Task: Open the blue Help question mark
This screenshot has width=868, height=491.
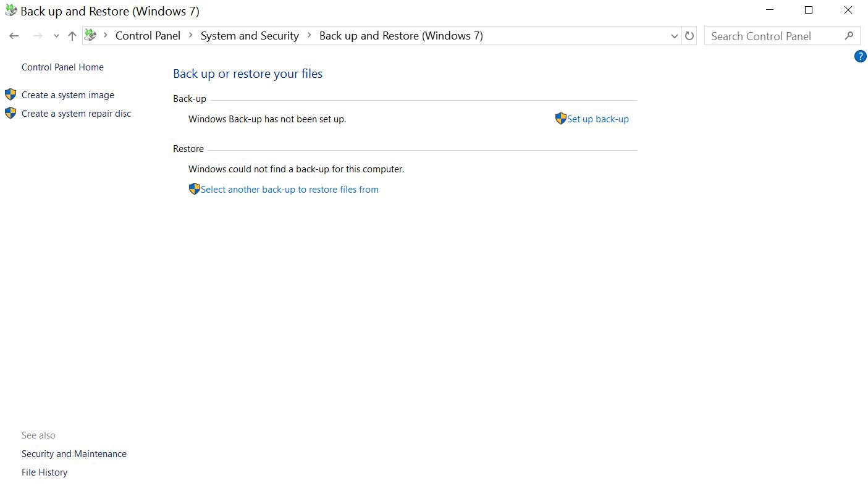Action: [860, 57]
